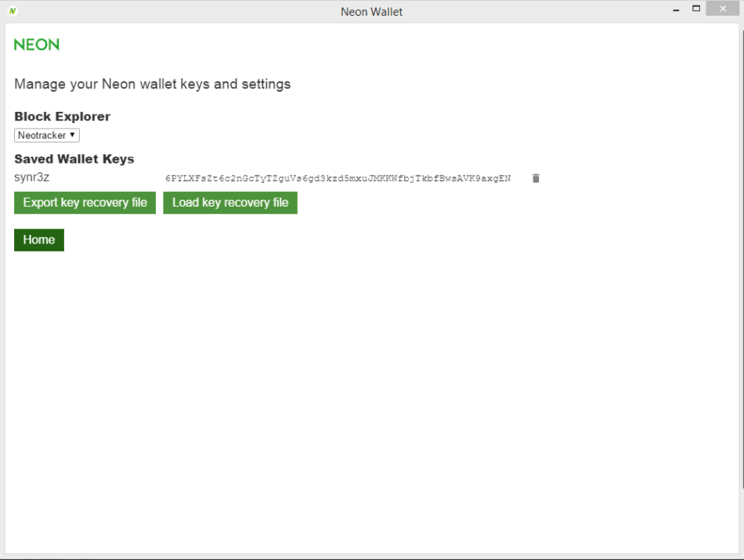Click the green NEON logo
Viewport: 744px width, 560px height.
pos(37,45)
